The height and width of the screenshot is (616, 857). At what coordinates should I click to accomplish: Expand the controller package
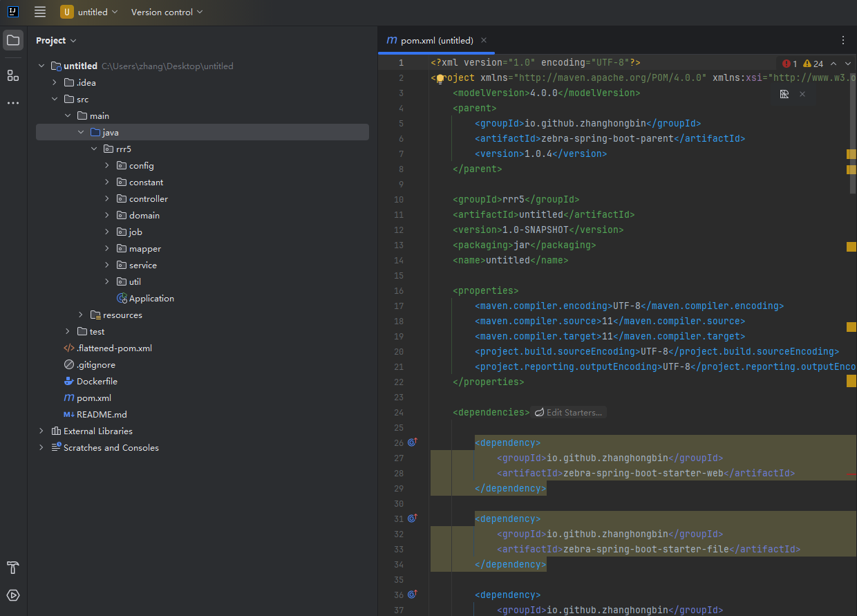click(107, 199)
